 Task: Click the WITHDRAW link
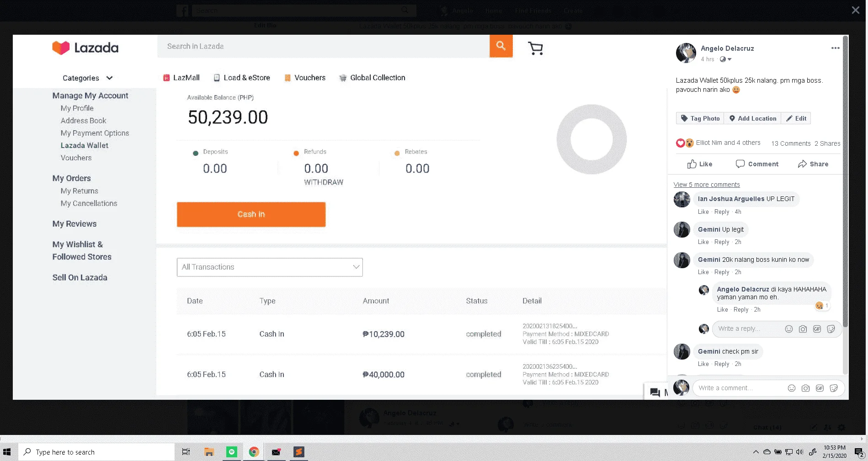click(324, 182)
